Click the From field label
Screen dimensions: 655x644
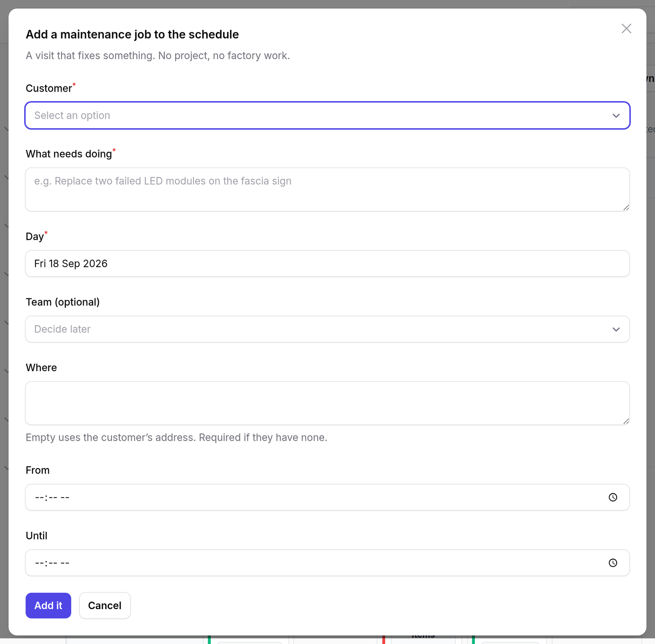pyautogui.click(x=38, y=470)
